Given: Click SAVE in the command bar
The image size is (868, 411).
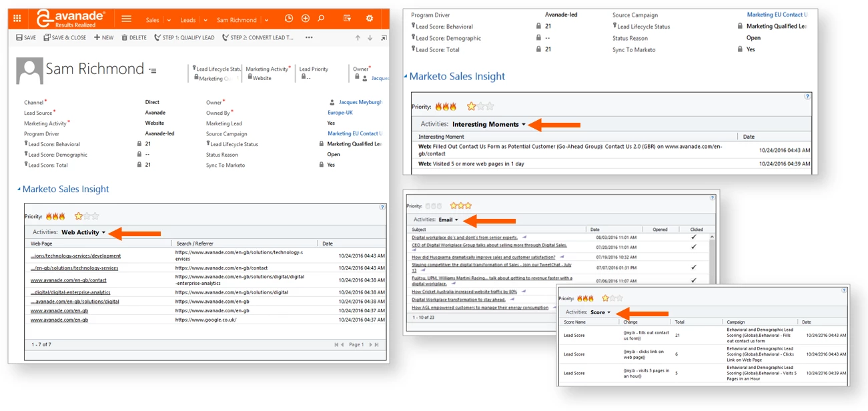Looking at the screenshot, I should [x=26, y=38].
